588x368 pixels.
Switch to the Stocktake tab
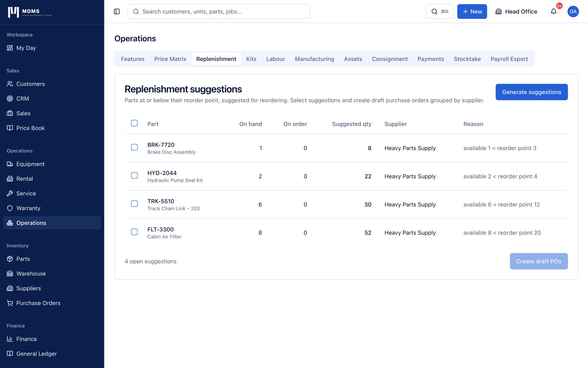click(467, 59)
